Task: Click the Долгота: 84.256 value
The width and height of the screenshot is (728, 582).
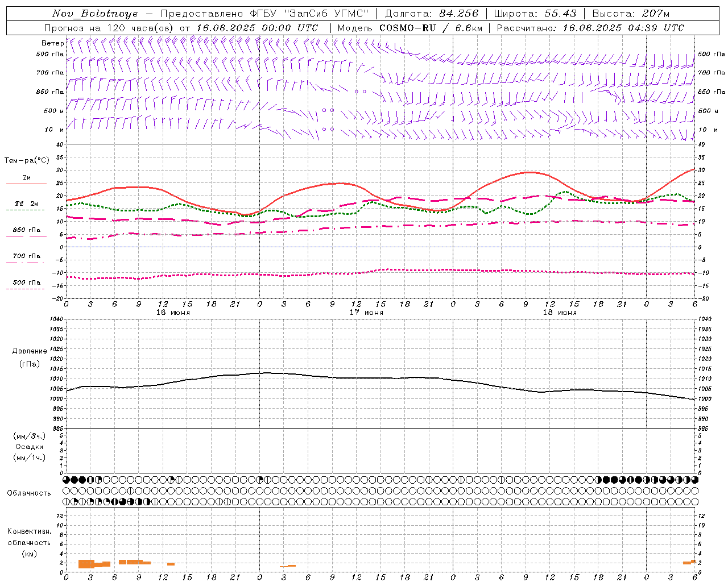Action: (432, 14)
